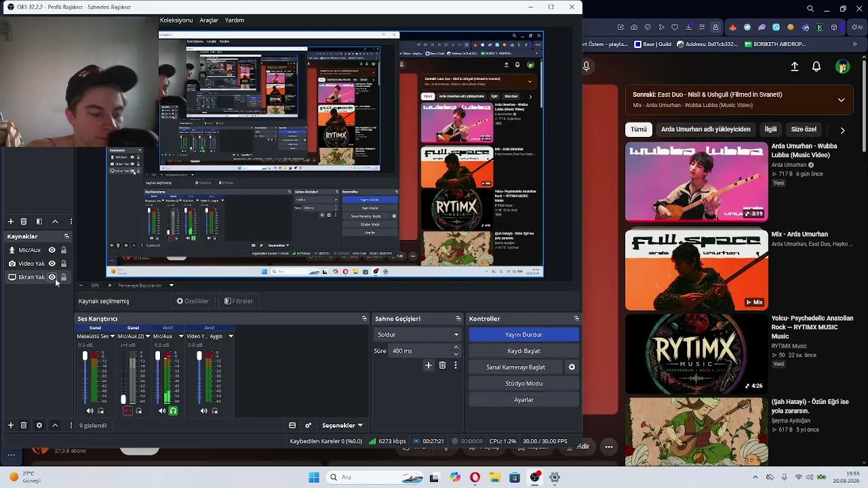Remove selected source with Kaynaklar trash icon
868x488 pixels.
pyautogui.click(x=24, y=425)
